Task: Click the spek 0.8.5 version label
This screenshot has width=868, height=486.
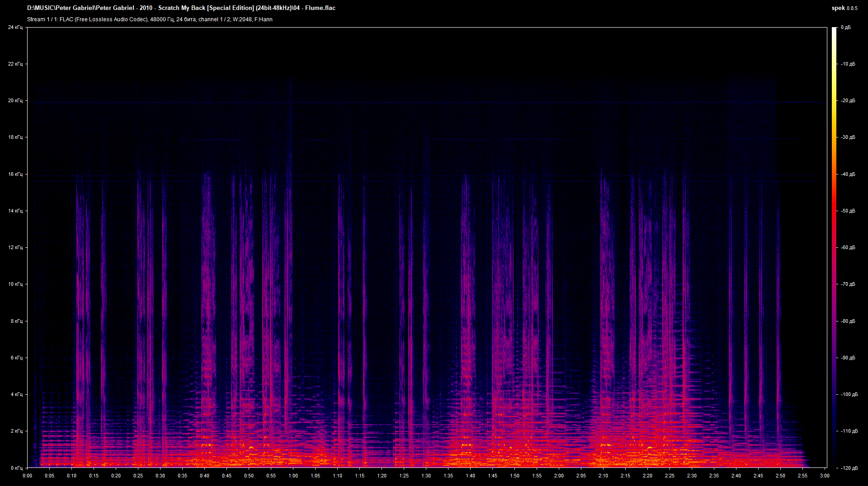Action: (x=844, y=8)
